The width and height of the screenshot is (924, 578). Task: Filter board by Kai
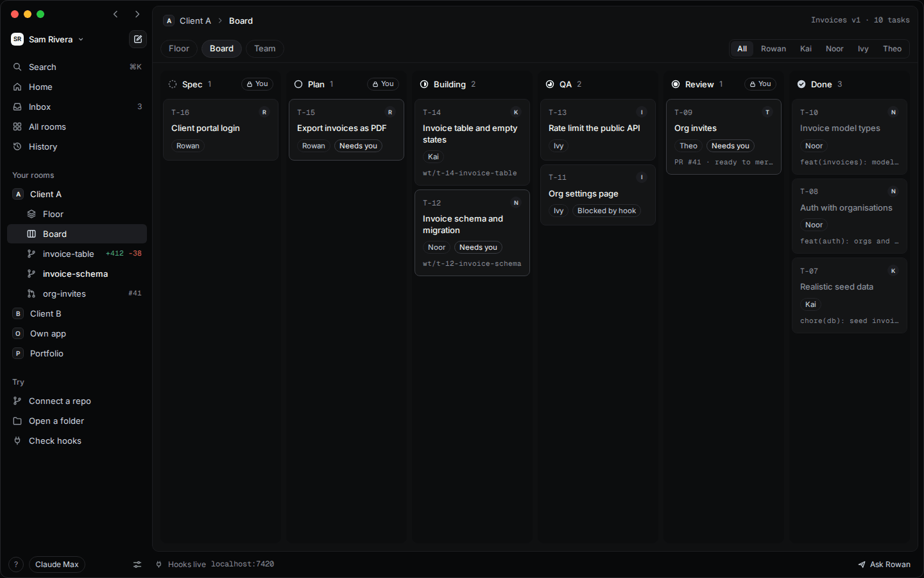[x=806, y=49]
